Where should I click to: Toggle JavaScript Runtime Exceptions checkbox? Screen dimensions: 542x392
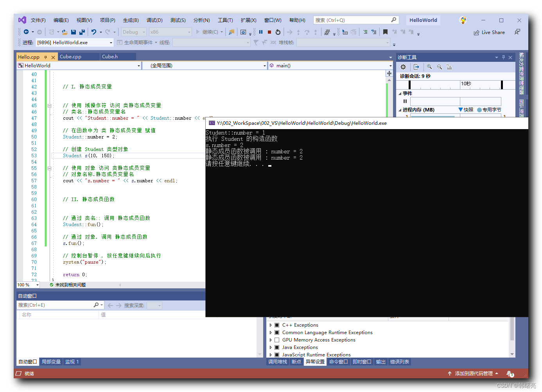tap(277, 355)
